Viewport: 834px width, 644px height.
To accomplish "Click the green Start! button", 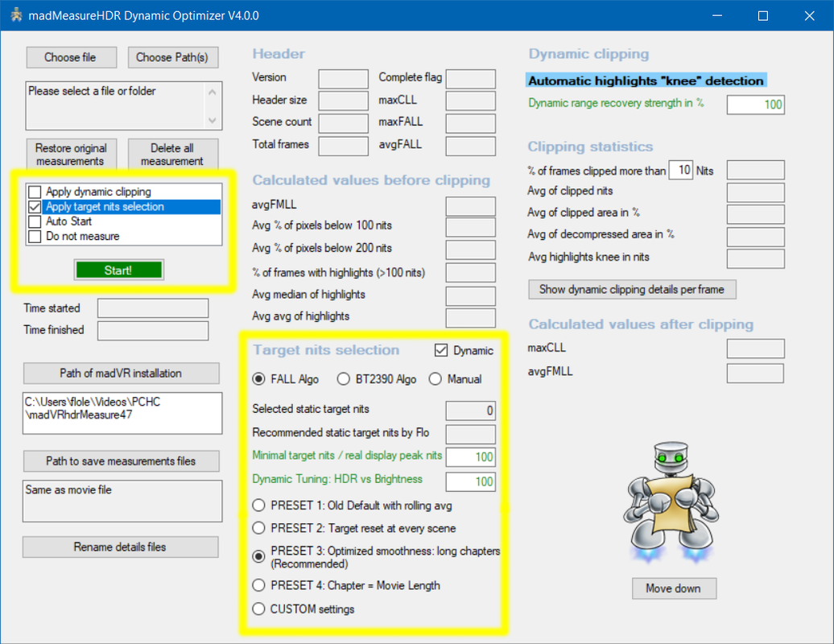I will pyautogui.click(x=118, y=270).
